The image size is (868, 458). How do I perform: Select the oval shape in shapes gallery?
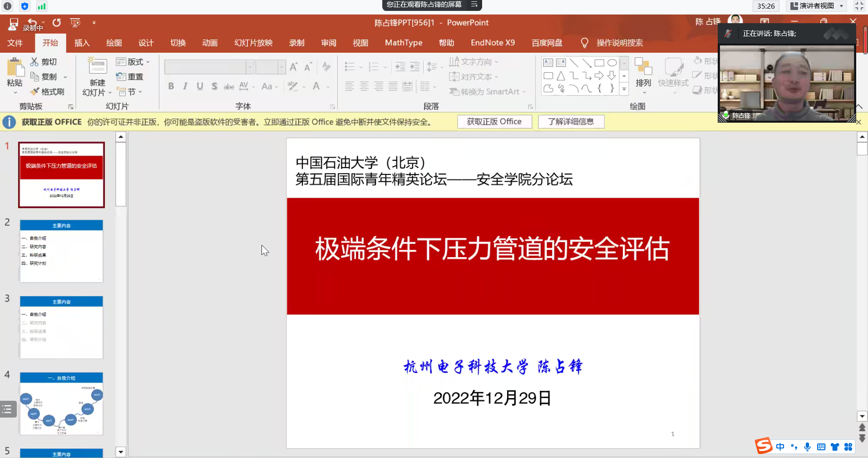[x=612, y=63]
